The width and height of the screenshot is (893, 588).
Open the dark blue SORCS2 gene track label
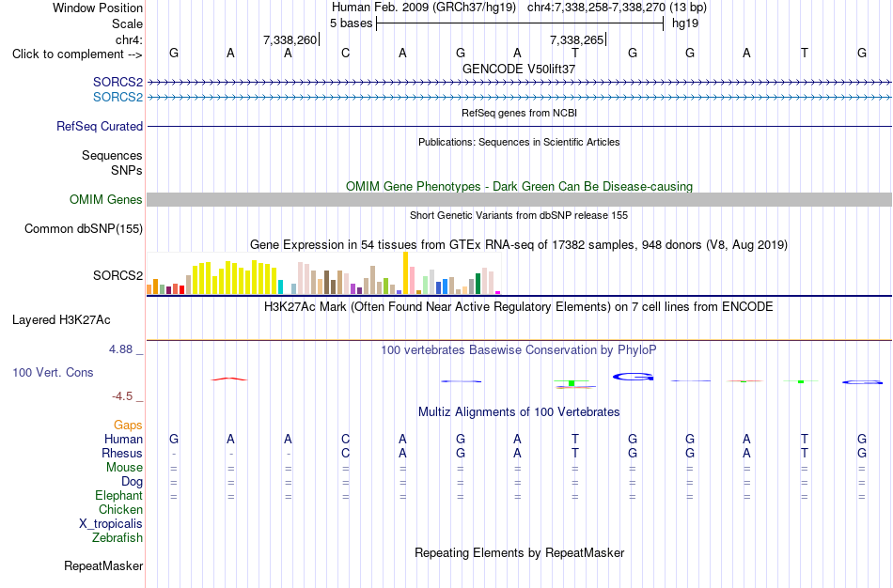[117, 82]
